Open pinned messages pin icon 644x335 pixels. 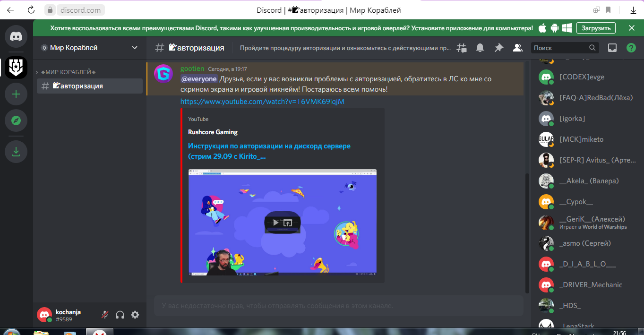tap(499, 48)
